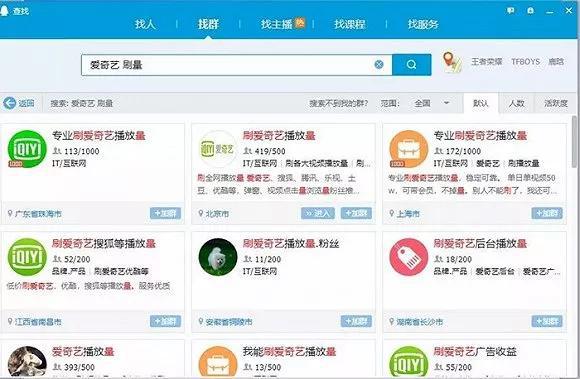This screenshot has width=580, height=379.
Task: Click the location pin icon next to 上海市
Action: (x=392, y=213)
